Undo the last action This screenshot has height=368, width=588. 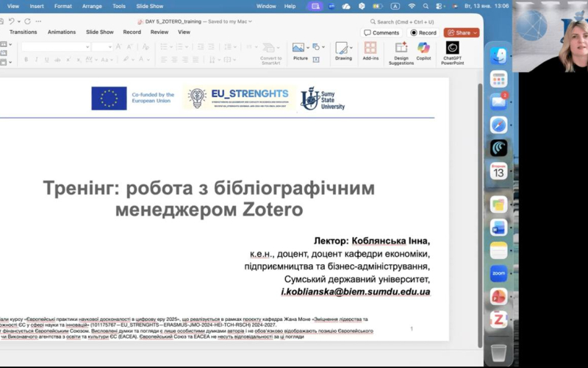point(12,21)
